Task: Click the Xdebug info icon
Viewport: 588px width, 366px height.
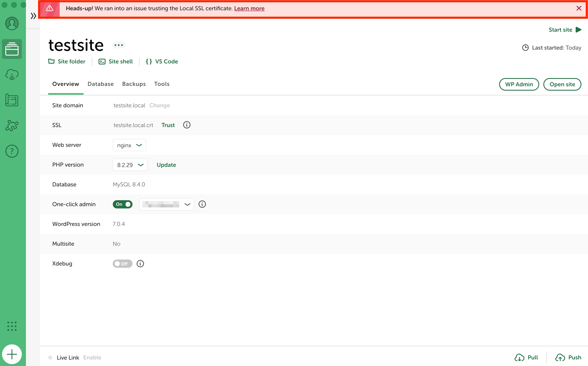Action: tap(140, 264)
